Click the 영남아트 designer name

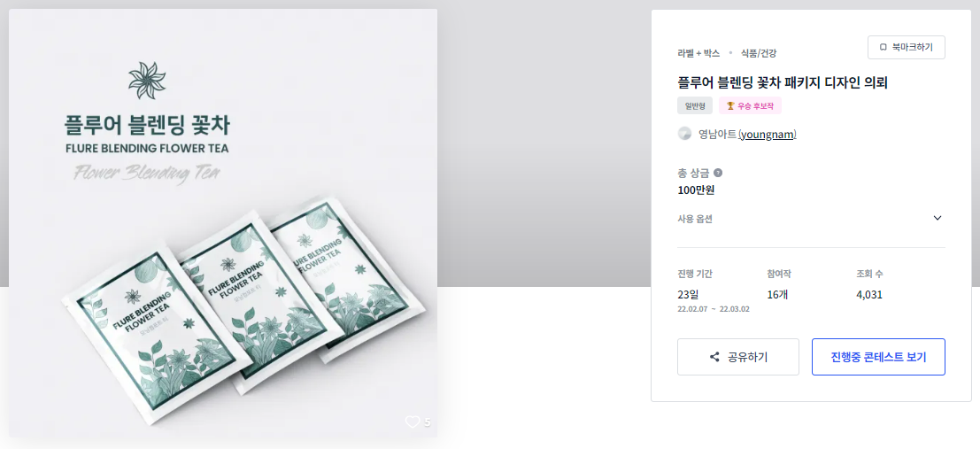[717, 135]
